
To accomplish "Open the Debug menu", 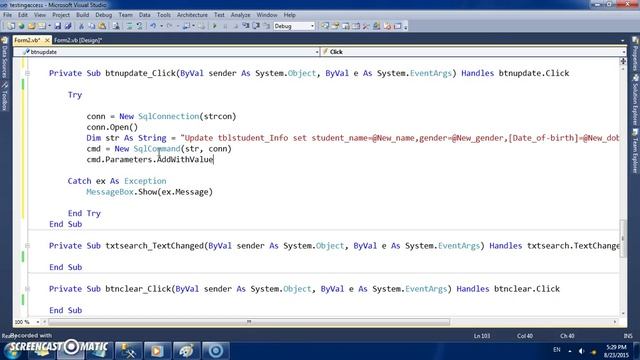I will click(x=104, y=15).
